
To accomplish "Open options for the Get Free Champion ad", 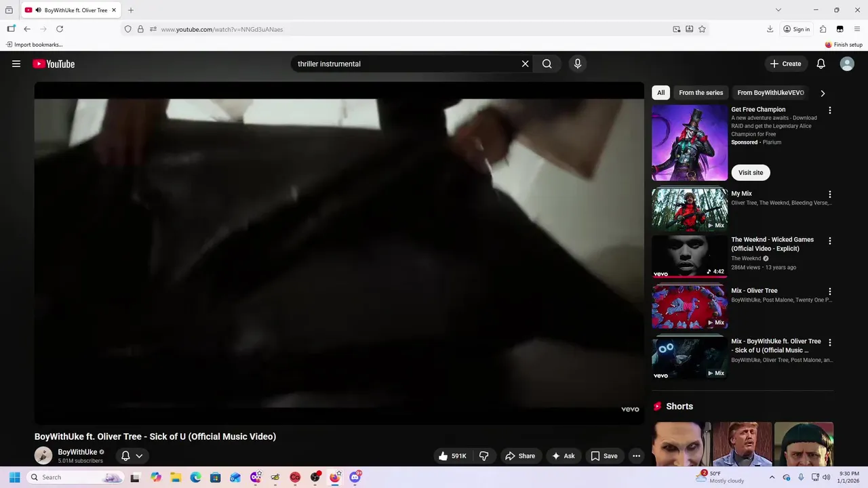I will 829,110.
